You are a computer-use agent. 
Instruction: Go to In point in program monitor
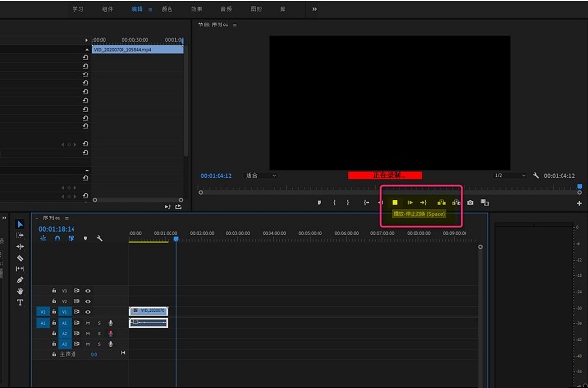point(367,203)
